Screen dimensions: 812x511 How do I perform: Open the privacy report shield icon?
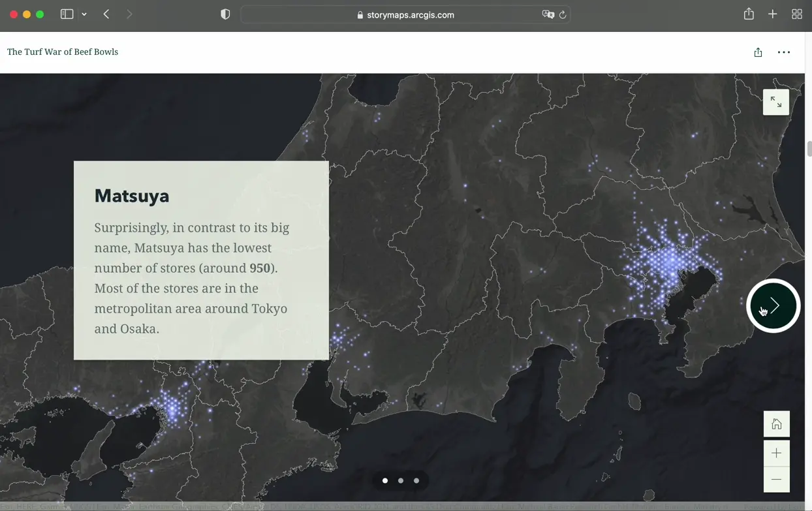(x=225, y=14)
